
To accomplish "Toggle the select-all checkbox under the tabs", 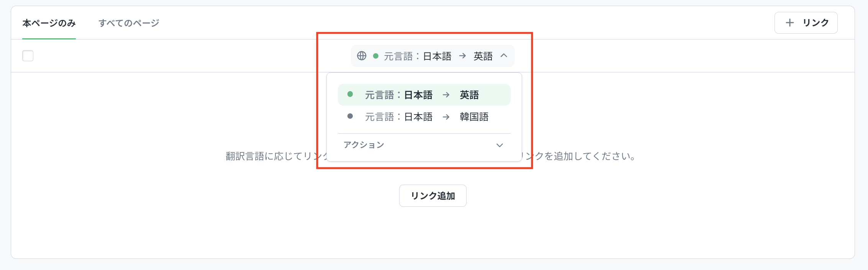I will (x=28, y=56).
